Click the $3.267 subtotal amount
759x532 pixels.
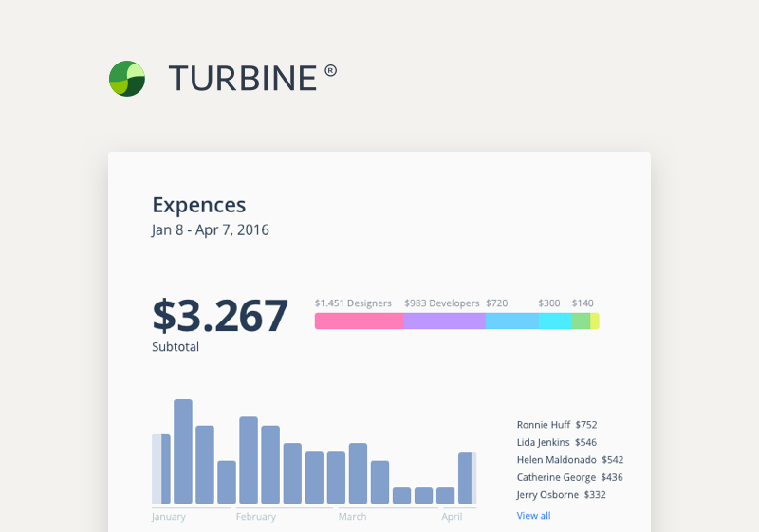tap(220, 316)
